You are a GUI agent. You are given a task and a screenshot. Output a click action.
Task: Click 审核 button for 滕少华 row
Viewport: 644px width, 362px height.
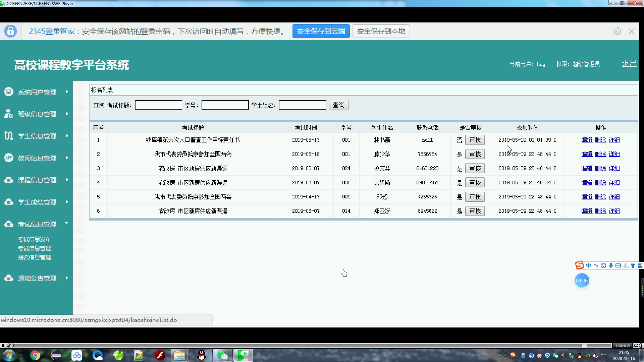pos(475,154)
